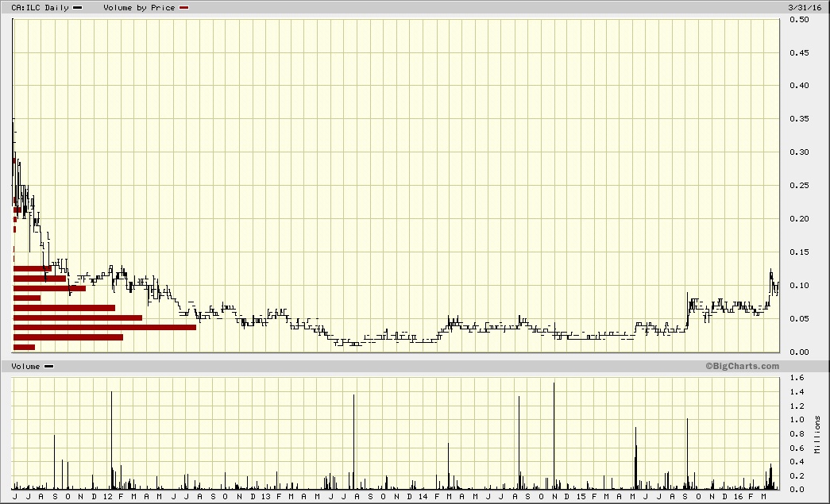Click the 0.25 price axis label
This screenshot has width=830, height=504.
click(798, 186)
